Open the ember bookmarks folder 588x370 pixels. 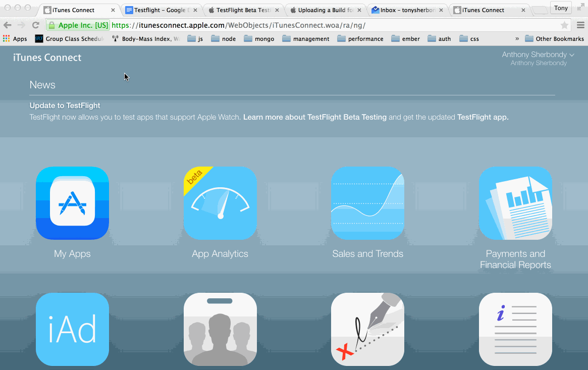tap(406, 38)
